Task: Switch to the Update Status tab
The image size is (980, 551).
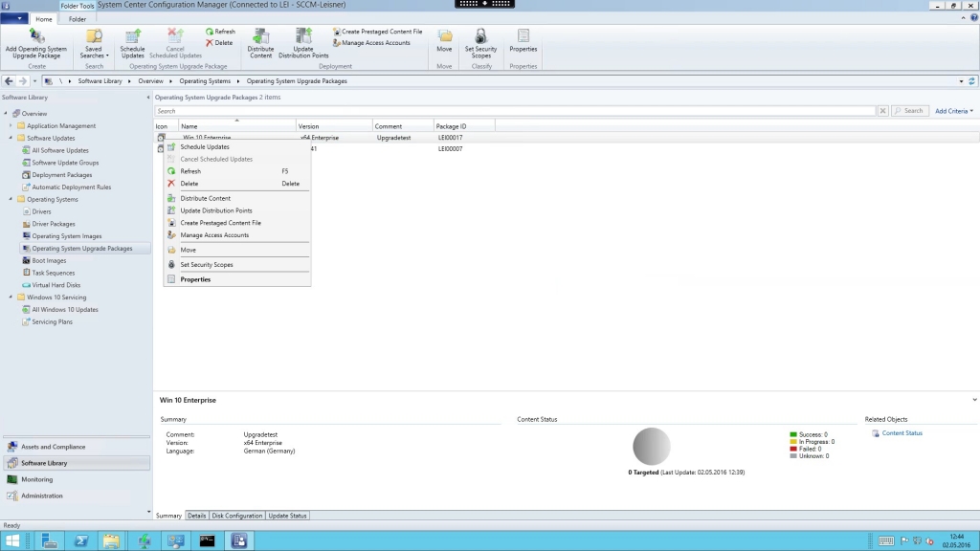Action: [x=287, y=516]
